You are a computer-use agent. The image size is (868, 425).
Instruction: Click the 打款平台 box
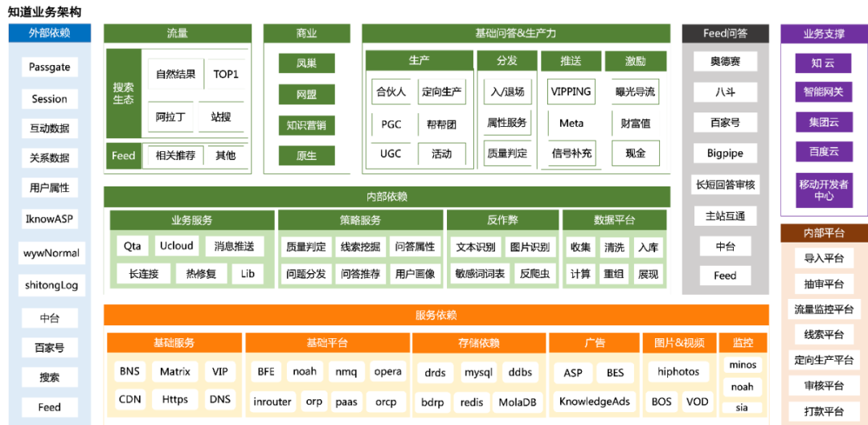(824, 411)
